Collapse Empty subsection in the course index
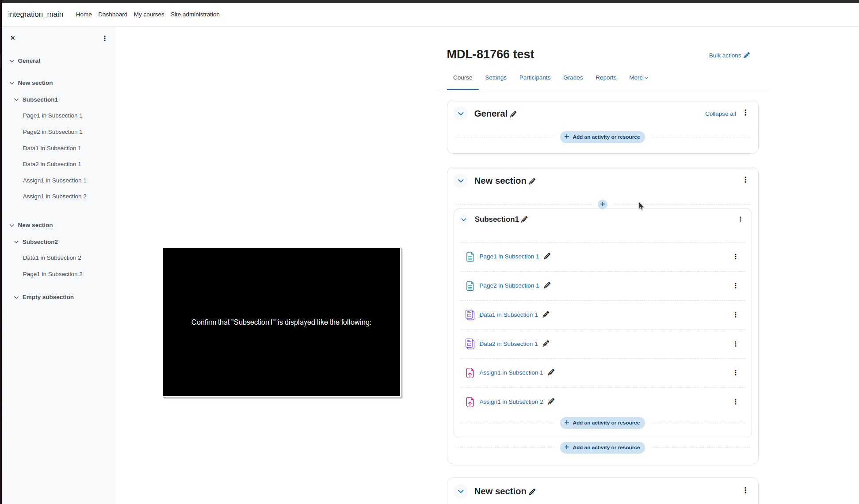Image resolution: width=859 pixels, height=504 pixels. 16,297
